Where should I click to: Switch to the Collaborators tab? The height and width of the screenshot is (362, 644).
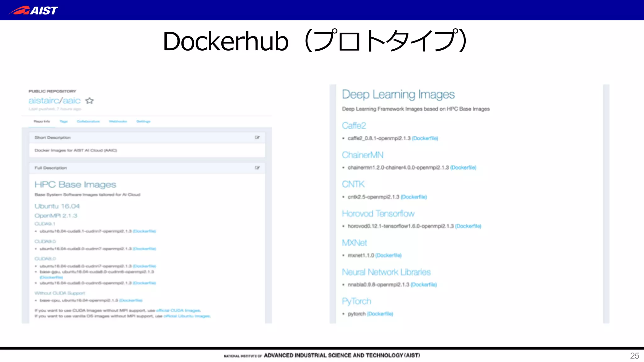(88, 121)
